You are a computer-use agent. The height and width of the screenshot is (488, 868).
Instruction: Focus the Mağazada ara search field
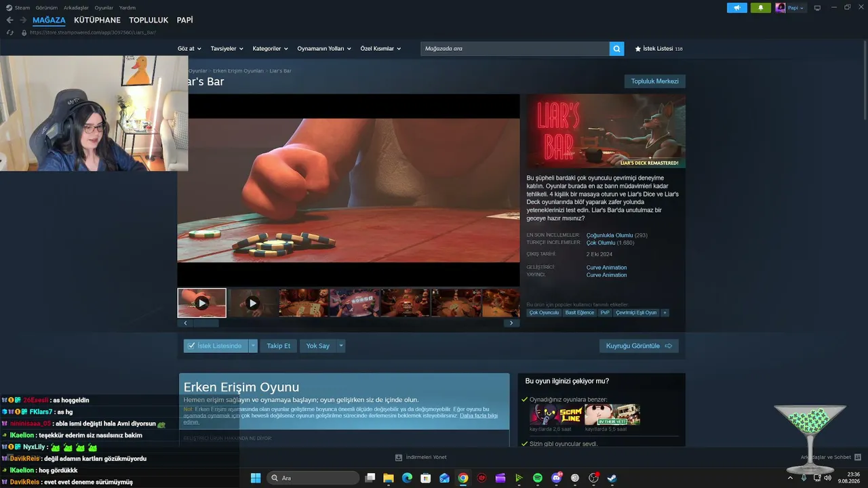(x=515, y=49)
